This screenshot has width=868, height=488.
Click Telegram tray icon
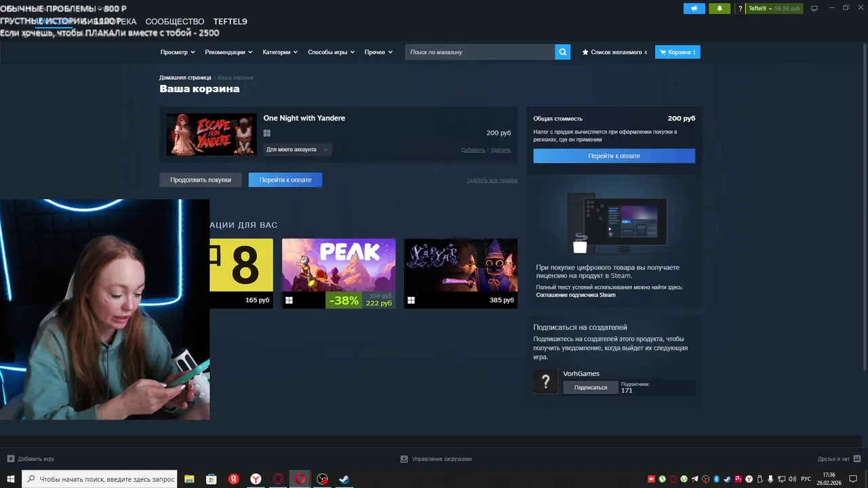[x=694, y=479]
